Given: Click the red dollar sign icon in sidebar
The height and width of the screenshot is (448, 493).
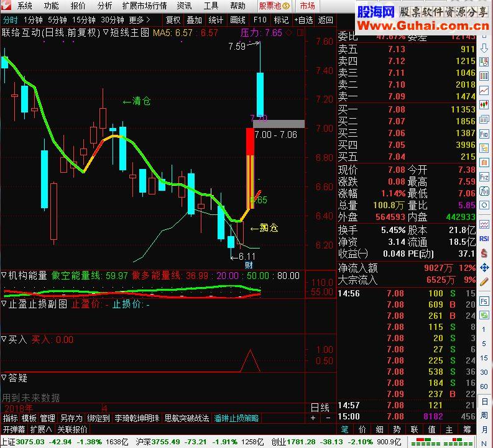Looking at the screenshot, I should (484, 253).
